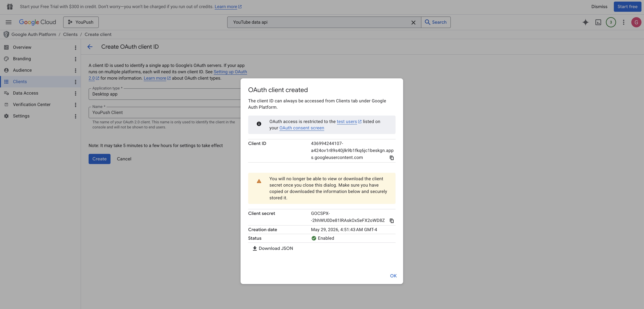Select Branding in the sidebar
The height and width of the screenshot is (309, 644).
pos(22,59)
